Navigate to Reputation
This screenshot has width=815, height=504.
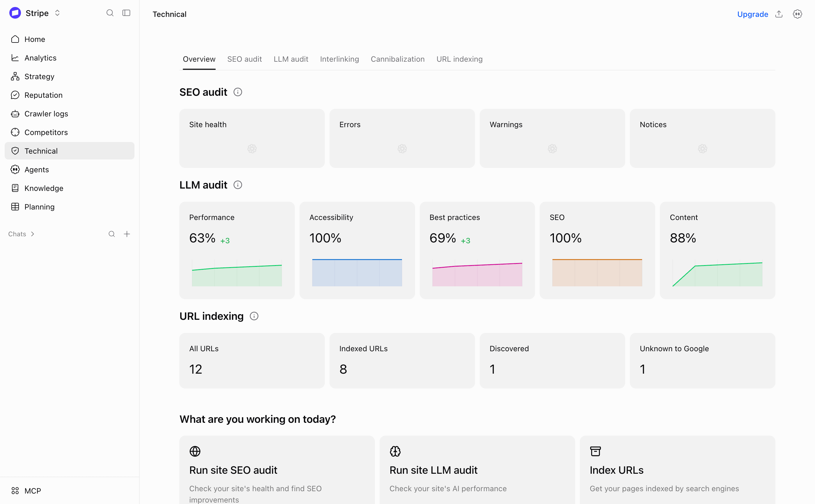point(69,95)
